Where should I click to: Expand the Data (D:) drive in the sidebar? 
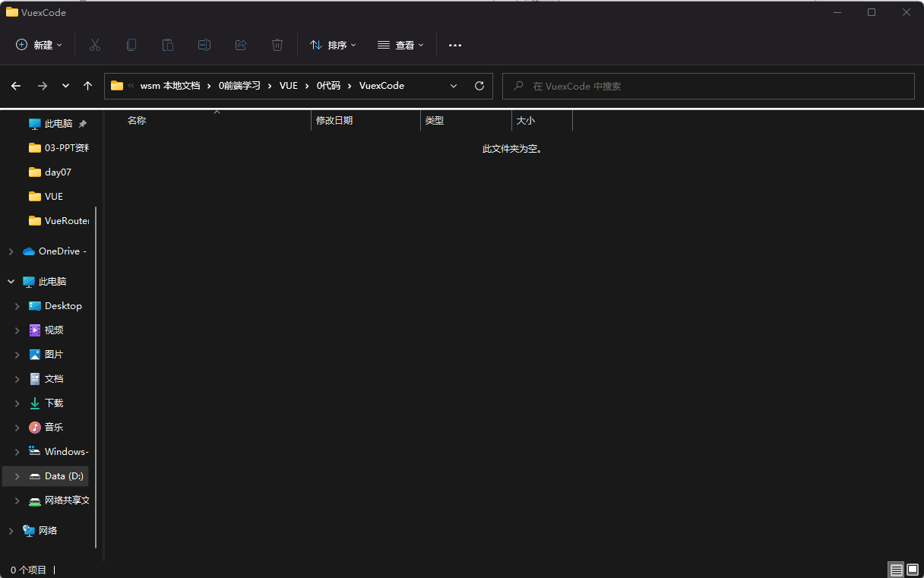(17, 475)
